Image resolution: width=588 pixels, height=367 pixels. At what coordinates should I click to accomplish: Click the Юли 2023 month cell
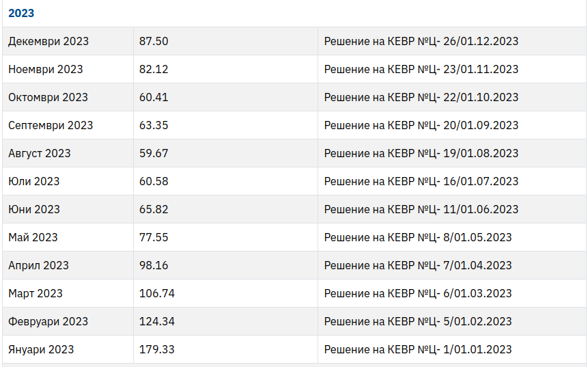point(34,181)
